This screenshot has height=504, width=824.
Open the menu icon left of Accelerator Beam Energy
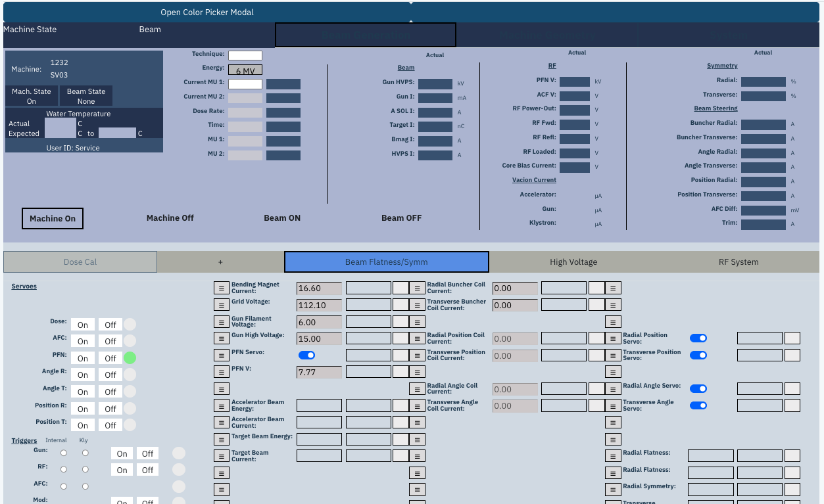click(x=222, y=405)
